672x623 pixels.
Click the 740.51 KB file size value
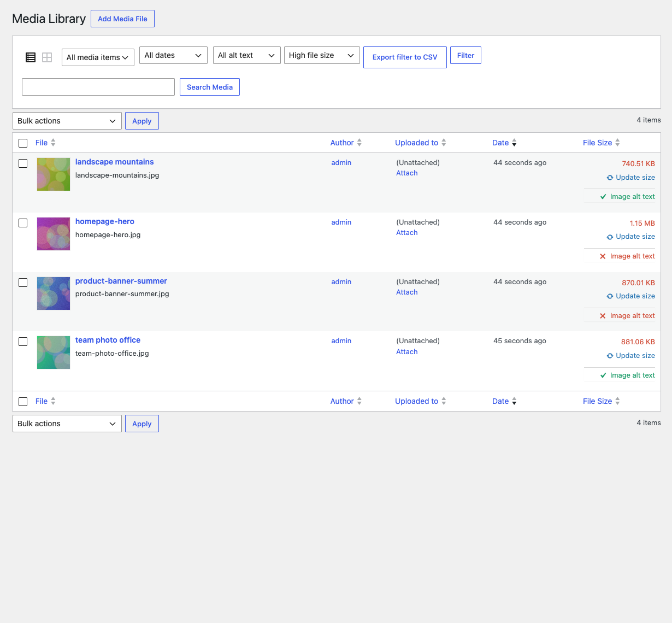coord(639,164)
